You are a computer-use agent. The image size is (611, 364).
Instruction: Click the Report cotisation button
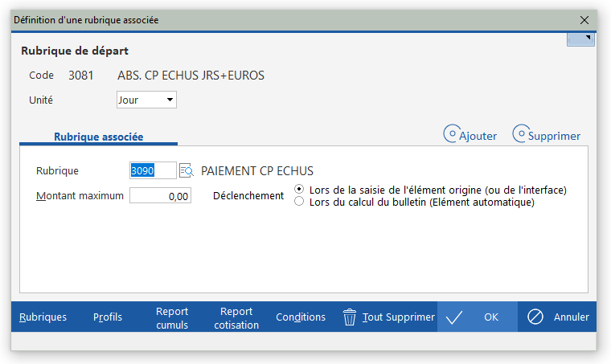pyautogui.click(x=236, y=317)
